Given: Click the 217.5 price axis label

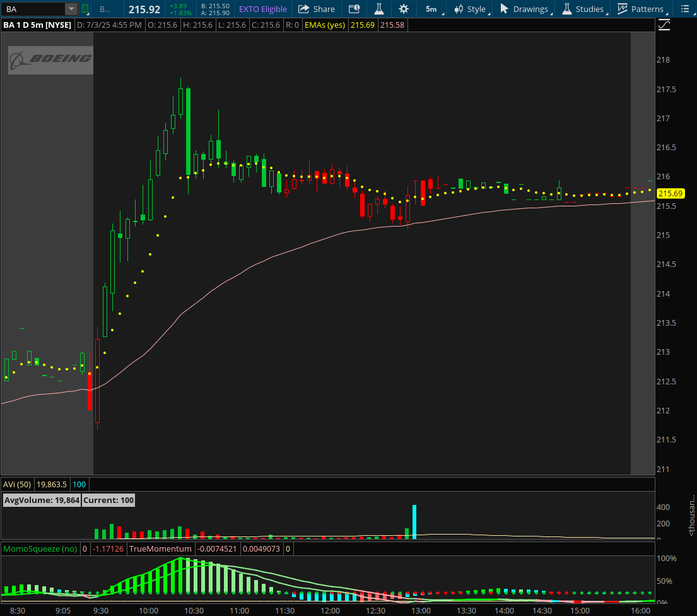Looking at the screenshot, I should click(666, 90).
